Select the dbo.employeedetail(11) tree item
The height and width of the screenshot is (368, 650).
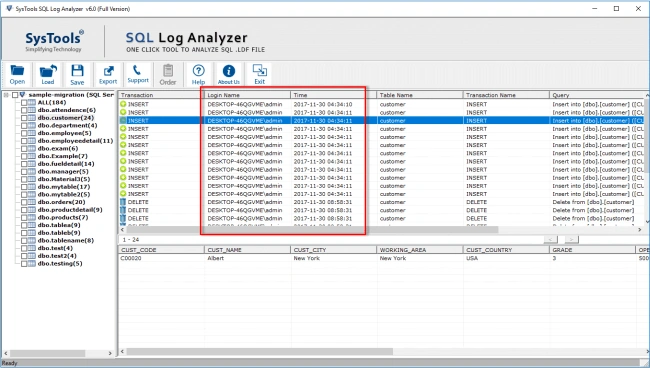pos(75,141)
